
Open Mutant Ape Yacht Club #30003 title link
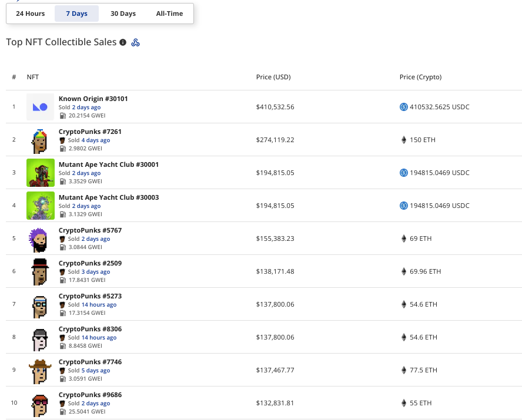[109, 197]
